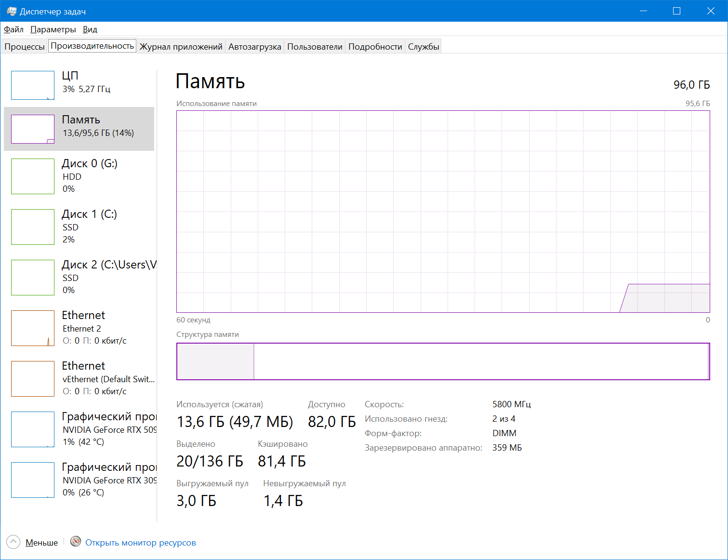This screenshot has height=560, width=728.
Task: Open the Параметры menu
Action: coord(53,29)
